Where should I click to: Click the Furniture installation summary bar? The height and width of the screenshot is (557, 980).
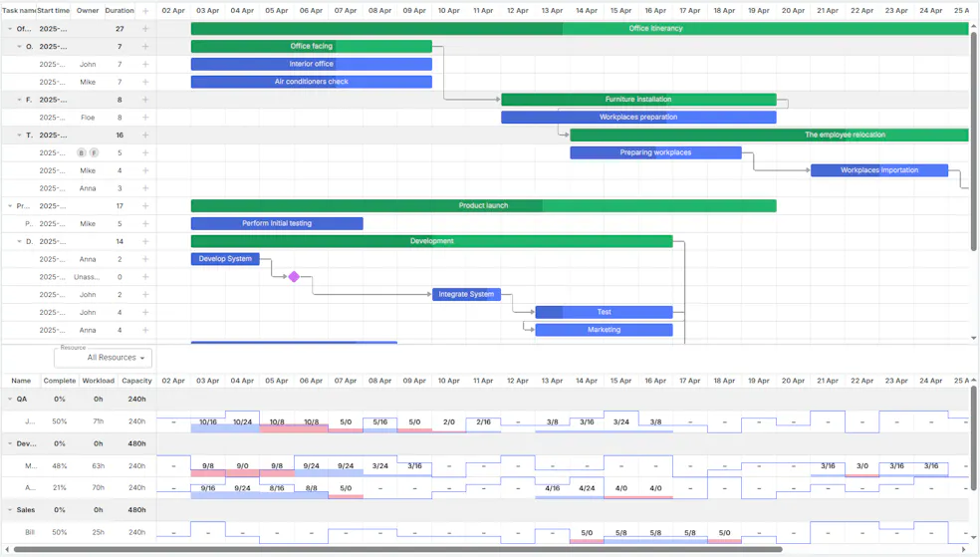point(638,100)
